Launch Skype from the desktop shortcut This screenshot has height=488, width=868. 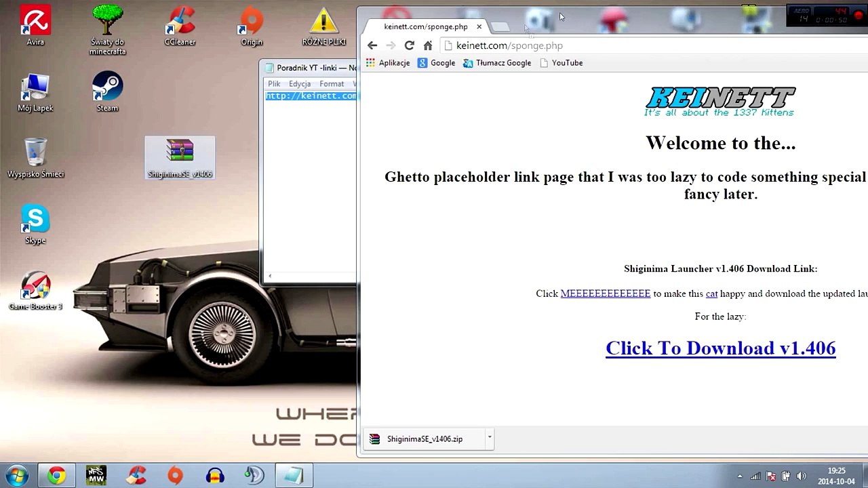pos(35,224)
